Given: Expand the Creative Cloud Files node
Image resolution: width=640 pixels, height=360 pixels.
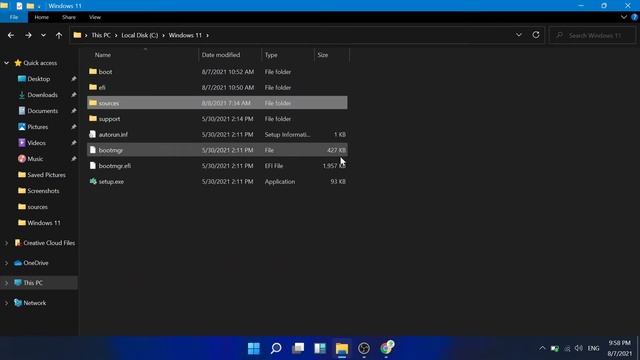Looking at the screenshot, I should (7, 243).
